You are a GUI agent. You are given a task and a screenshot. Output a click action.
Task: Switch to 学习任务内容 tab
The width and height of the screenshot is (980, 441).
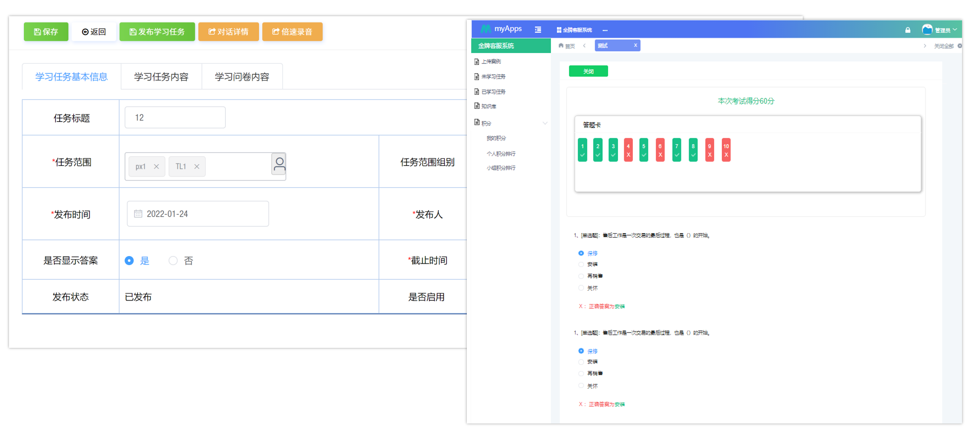coord(161,76)
